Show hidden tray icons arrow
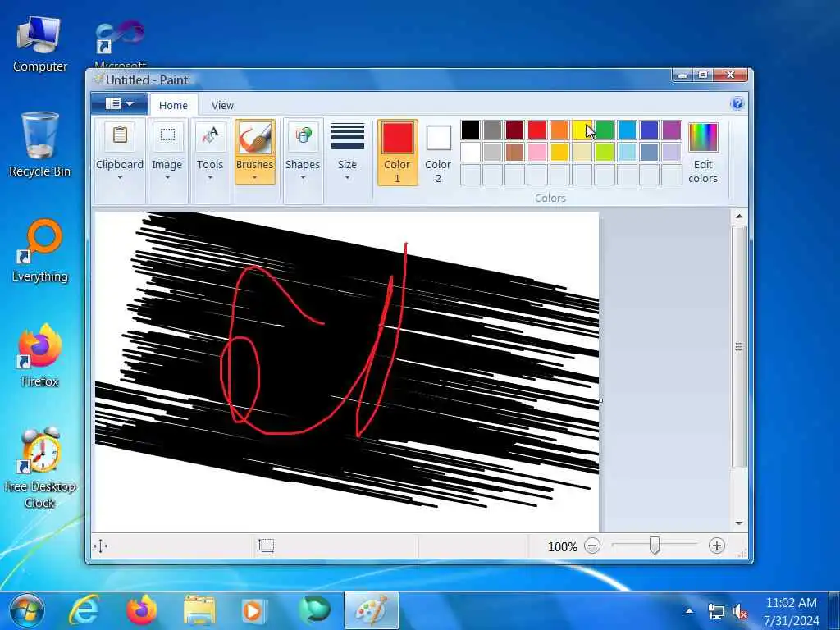This screenshot has height=630, width=840. point(689,612)
